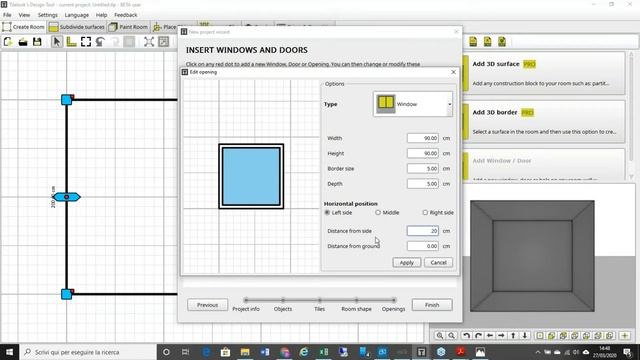Select the Right side radio button

[x=425, y=213]
